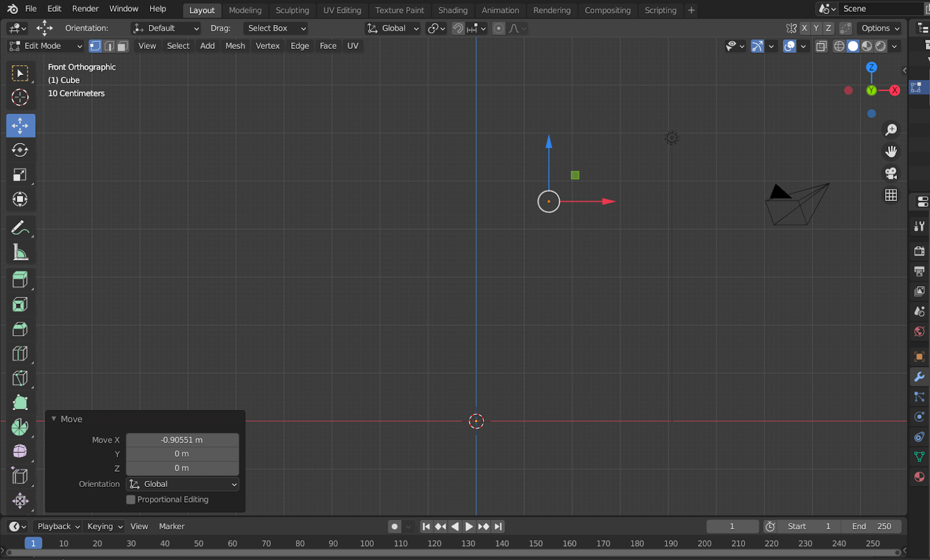Open the Render menu
Image resolution: width=930 pixels, height=560 pixels.
[x=85, y=9]
